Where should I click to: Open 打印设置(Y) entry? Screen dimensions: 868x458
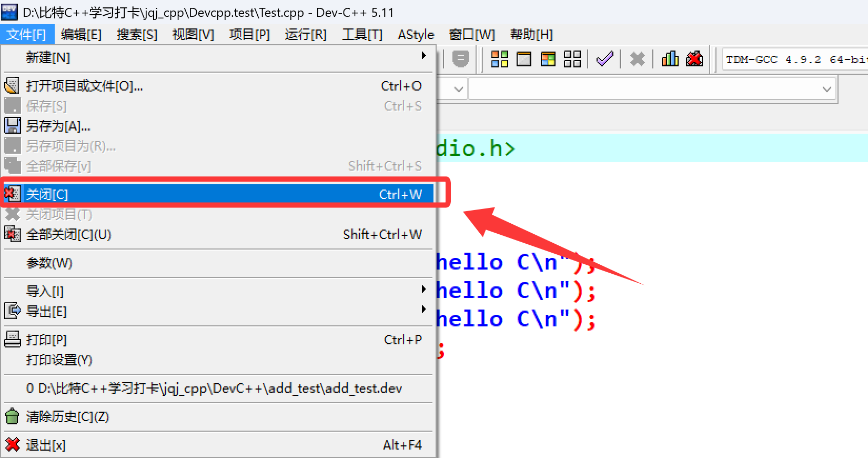click(x=218, y=360)
